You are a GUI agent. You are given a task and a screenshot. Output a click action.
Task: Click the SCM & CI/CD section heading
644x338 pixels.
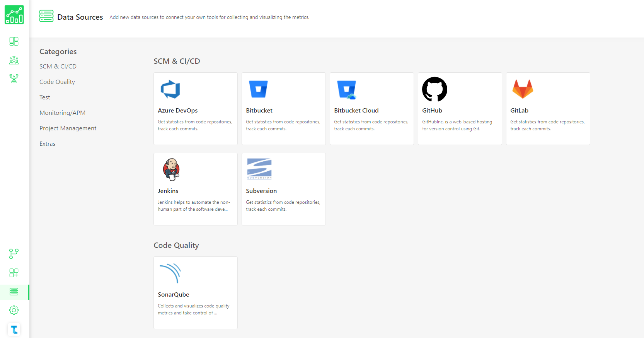pos(177,61)
